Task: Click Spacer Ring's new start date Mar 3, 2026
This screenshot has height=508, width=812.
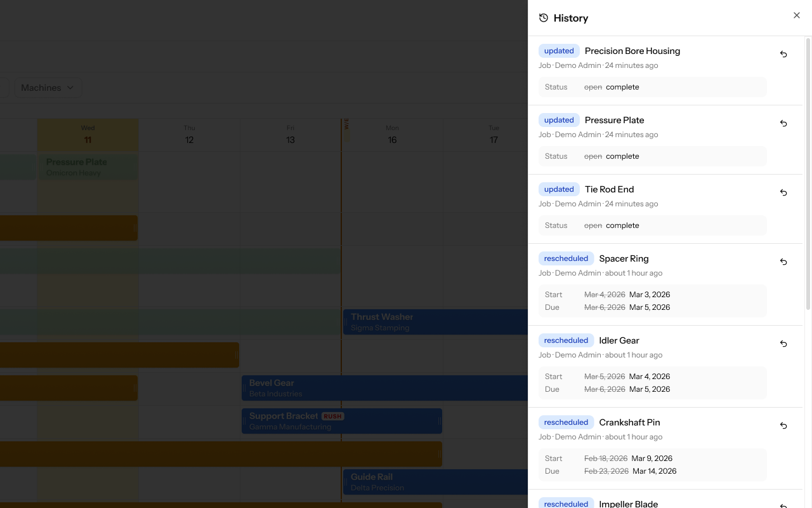Action: [x=650, y=295]
